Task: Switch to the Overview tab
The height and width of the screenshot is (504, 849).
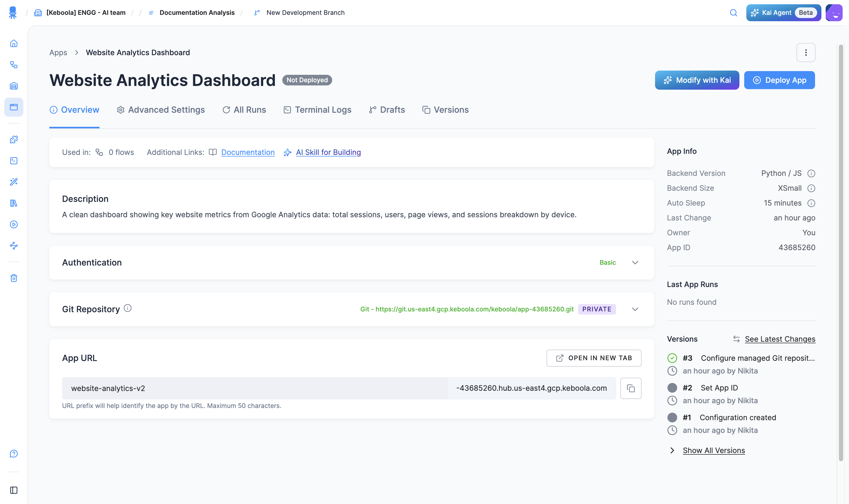Action: [x=74, y=110]
